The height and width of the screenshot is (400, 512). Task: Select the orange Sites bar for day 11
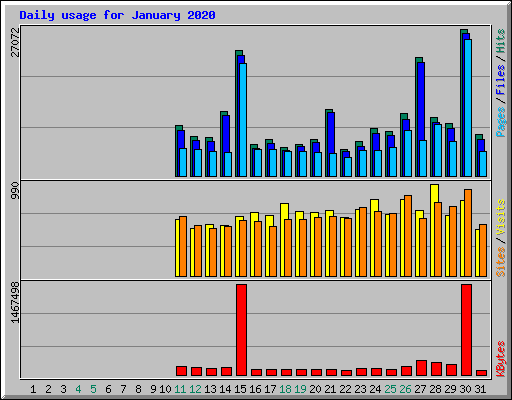183,247
